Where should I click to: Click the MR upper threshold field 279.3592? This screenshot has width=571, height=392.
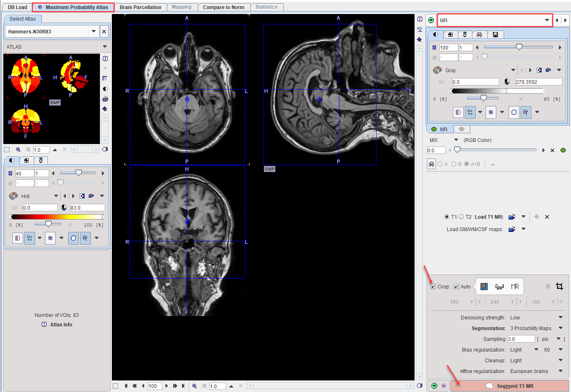538,82
